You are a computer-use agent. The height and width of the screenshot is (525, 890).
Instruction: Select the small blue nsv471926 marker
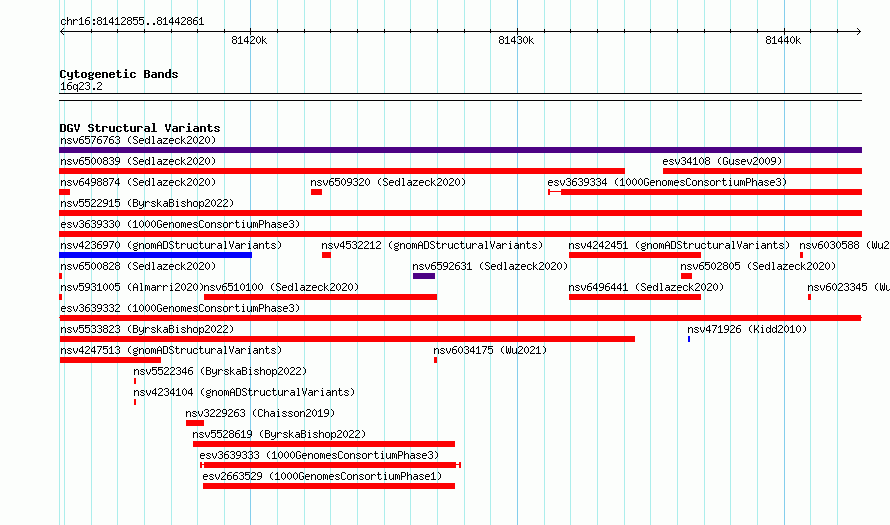pyautogui.click(x=689, y=339)
